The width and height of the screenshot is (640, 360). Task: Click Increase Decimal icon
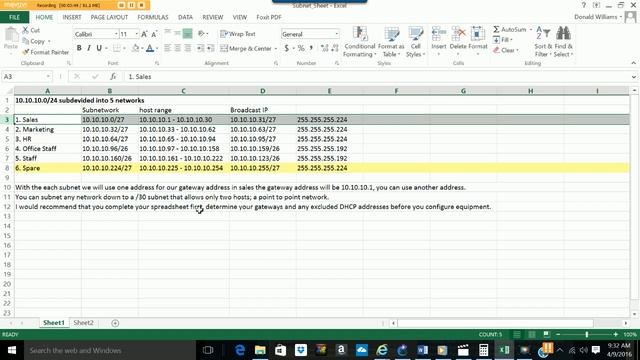pyautogui.click(x=324, y=48)
